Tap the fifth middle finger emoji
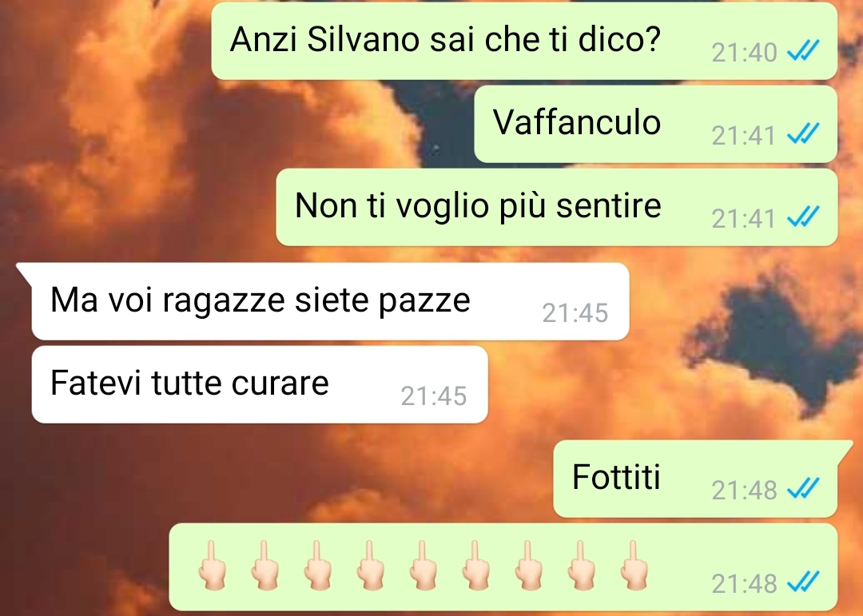 (x=423, y=566)
